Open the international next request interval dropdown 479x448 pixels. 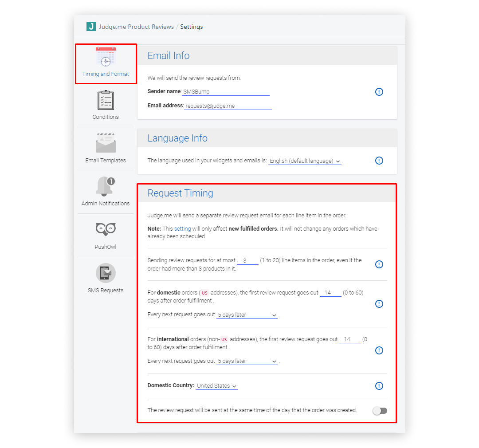pos(247,361)
